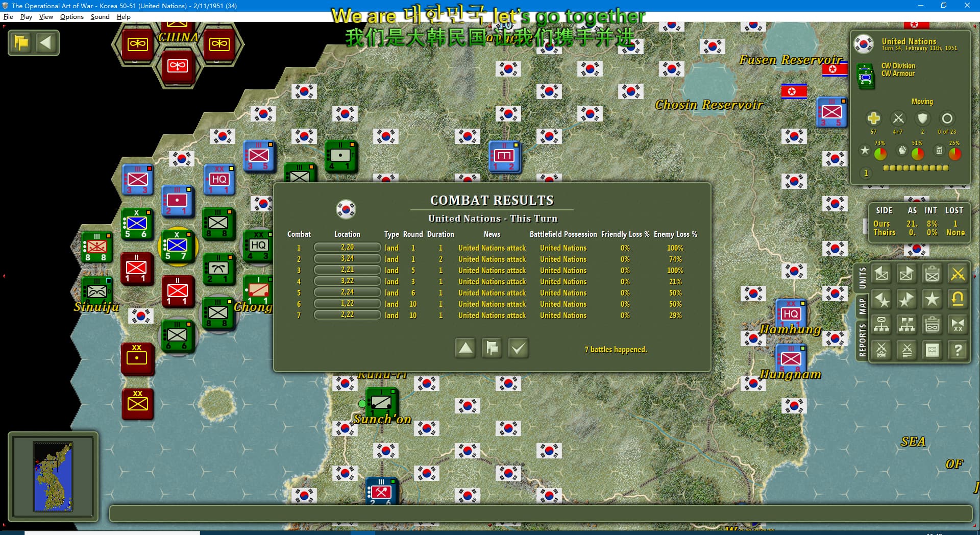Open the Sound menu

[100, 16]
